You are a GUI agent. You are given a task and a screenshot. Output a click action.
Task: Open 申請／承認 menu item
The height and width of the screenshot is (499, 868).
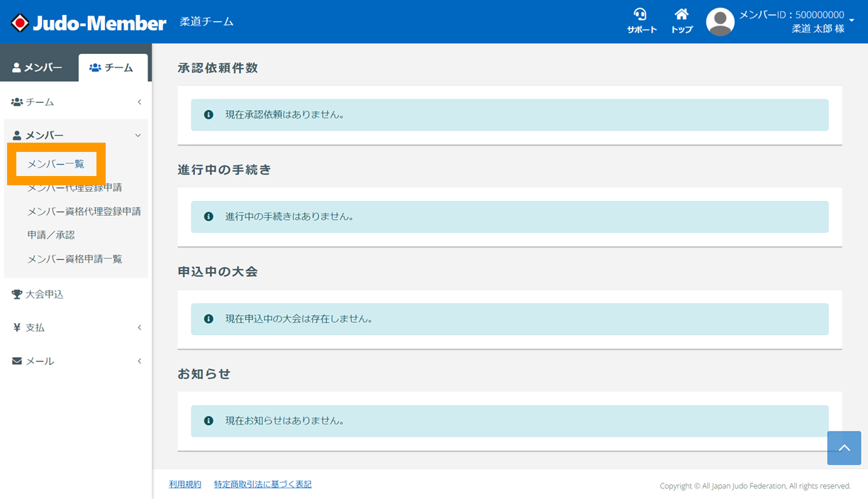(51, 235)
